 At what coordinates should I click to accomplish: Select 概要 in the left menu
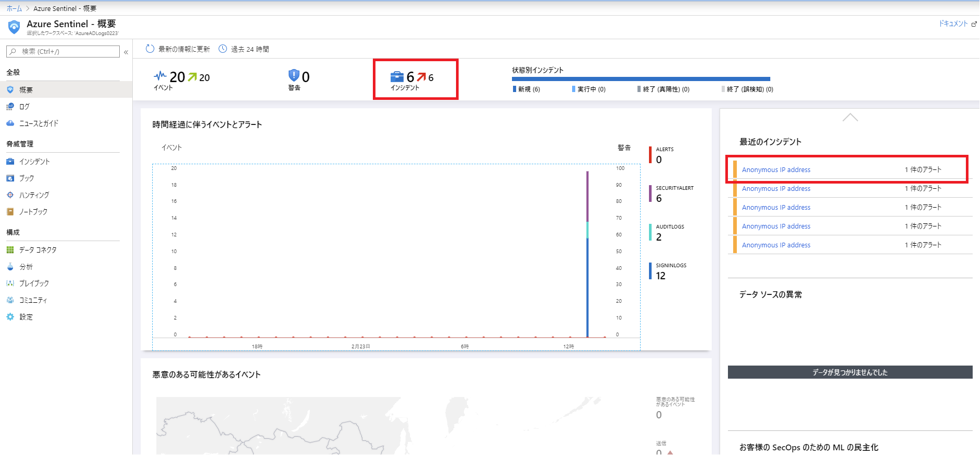(x=66, y=90)
